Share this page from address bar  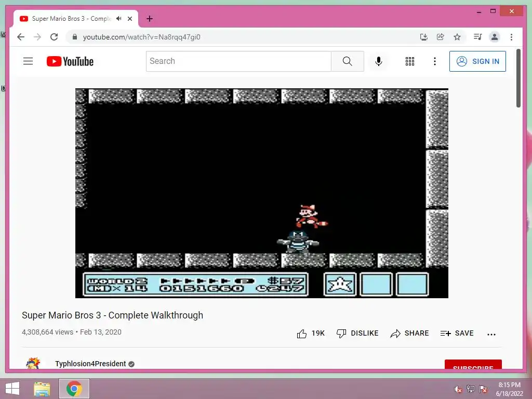[441, 37]
